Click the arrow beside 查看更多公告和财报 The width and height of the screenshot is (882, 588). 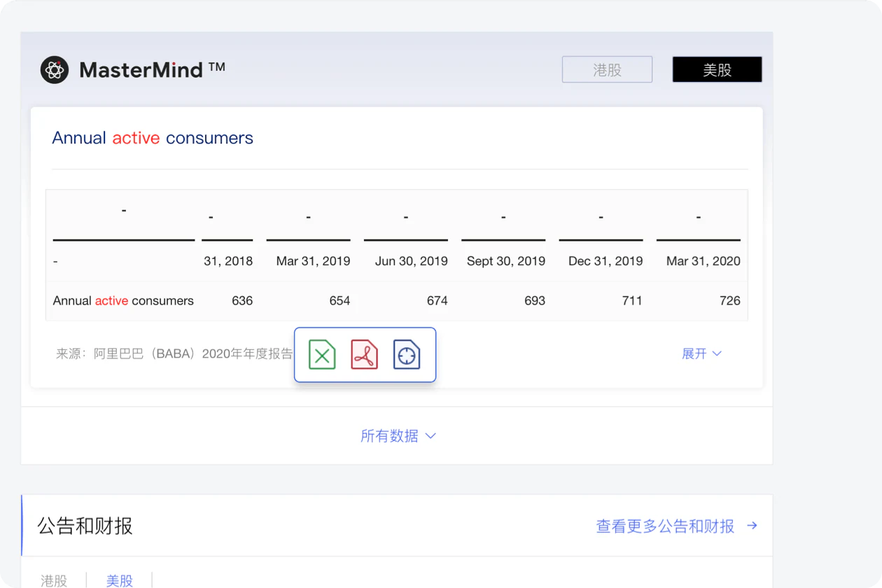[752, 525]
